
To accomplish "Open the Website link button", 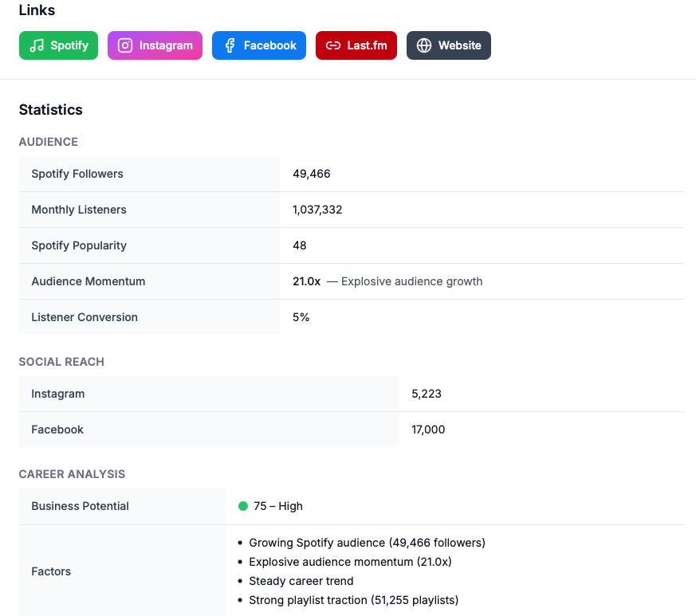I will click(449, 45).
